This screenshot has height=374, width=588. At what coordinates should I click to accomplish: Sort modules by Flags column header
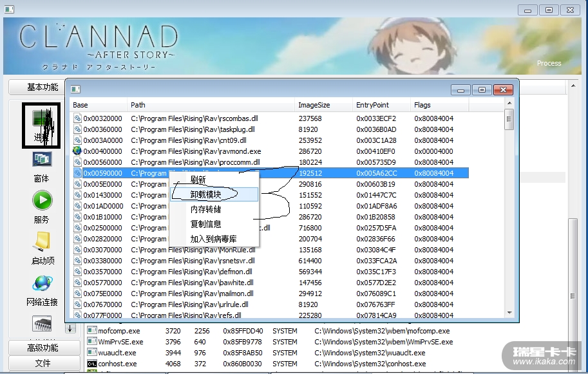point(439,105)
